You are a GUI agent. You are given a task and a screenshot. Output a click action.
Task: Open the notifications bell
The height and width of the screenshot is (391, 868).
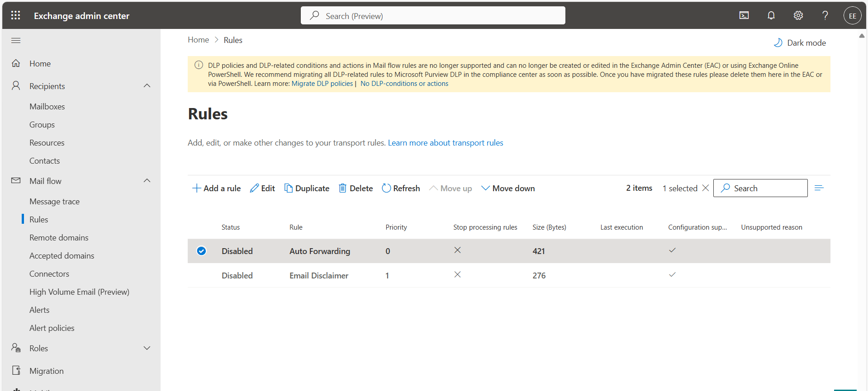point(771,15)
